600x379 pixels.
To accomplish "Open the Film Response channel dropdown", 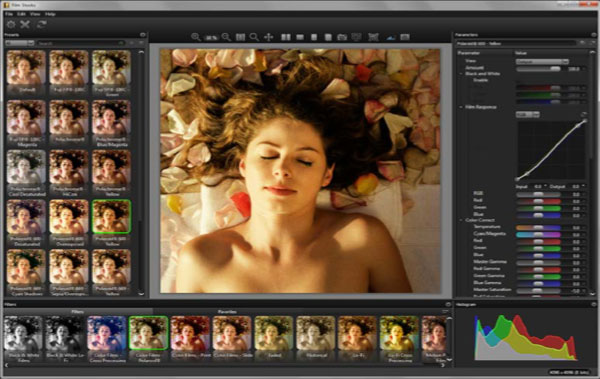I will (527, 114).
